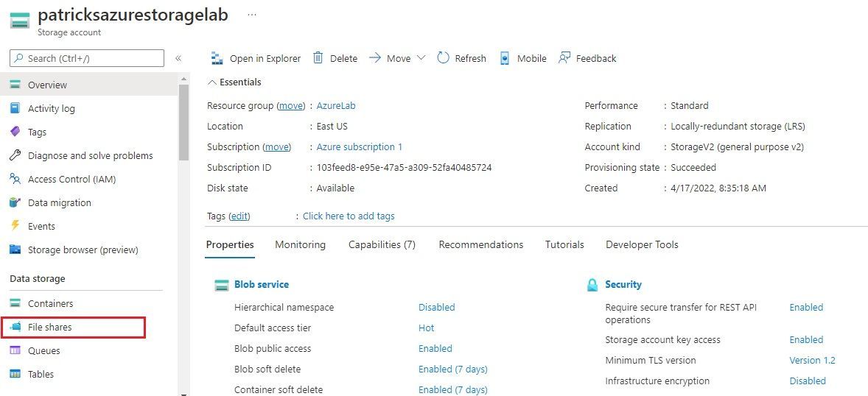The width and height of the screenshot is (868, 396).
Task: Click the purple Tags icon
Action: click(x=15, y=132)
